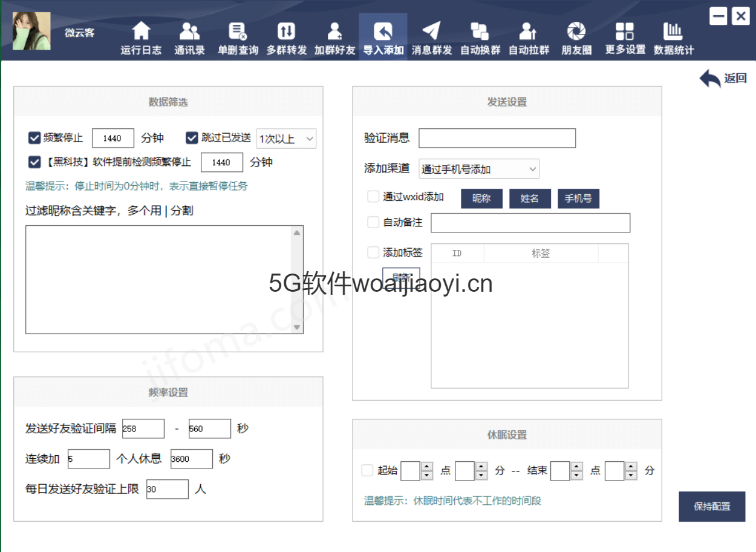The image size is (756, 552).
Task: Enable the 通过wxid添加 checkbox
Action: 373,197
